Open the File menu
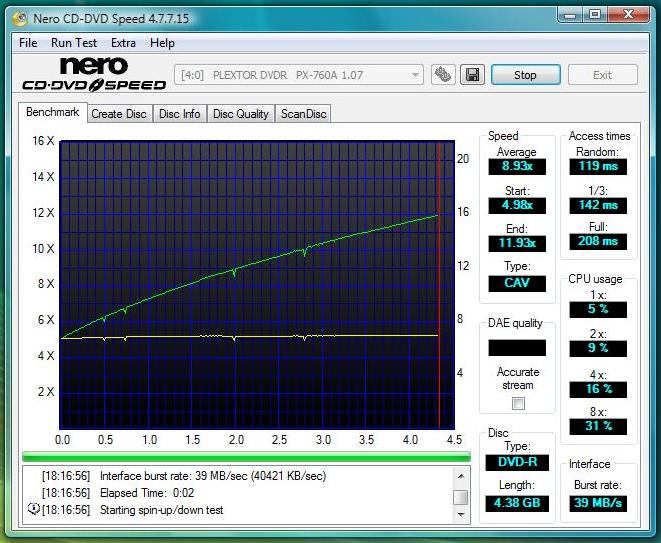The height and width of the screenshot is (543, 661). pyautogui.click(x=28, y=43)
